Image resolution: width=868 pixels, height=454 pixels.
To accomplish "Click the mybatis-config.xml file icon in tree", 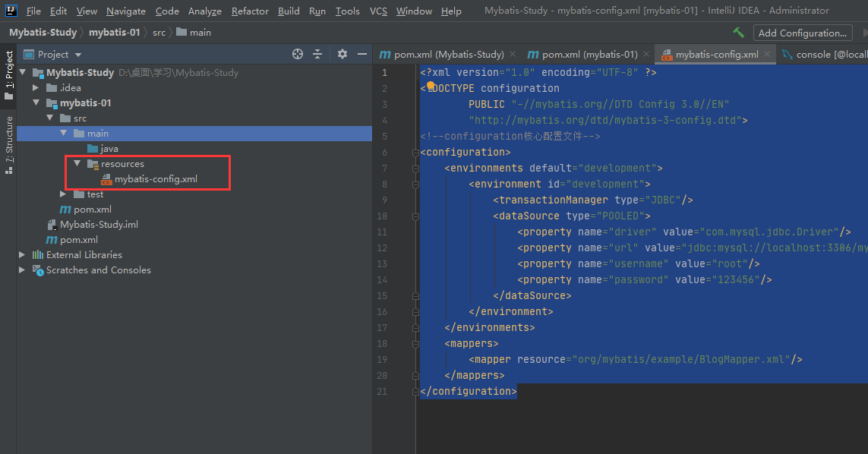I will [x=106, y=179].
